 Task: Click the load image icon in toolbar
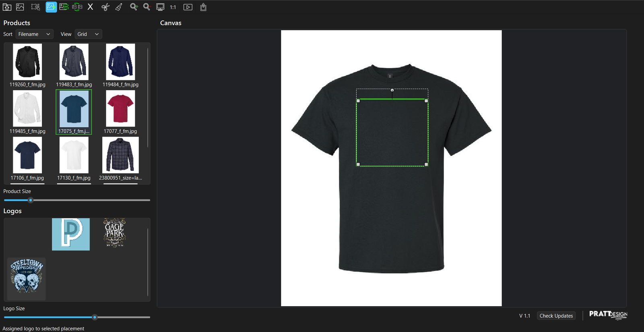coord(20,7)
